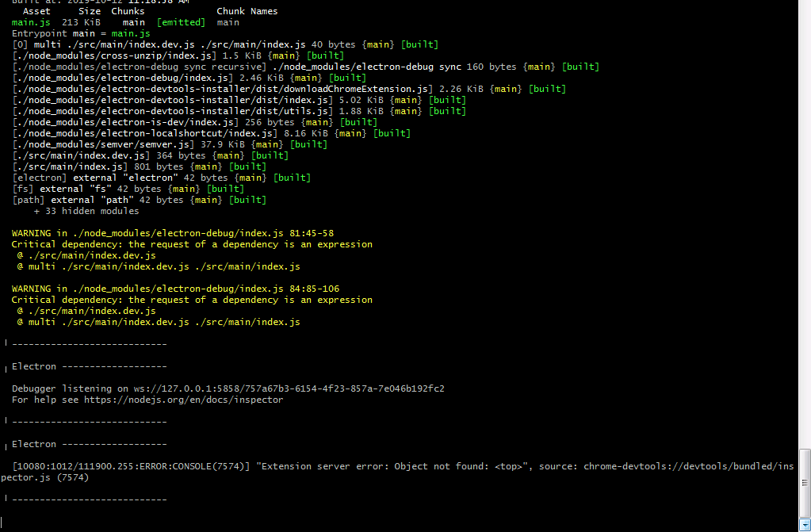Click the downloadChromeExtension.js module path

223,89
